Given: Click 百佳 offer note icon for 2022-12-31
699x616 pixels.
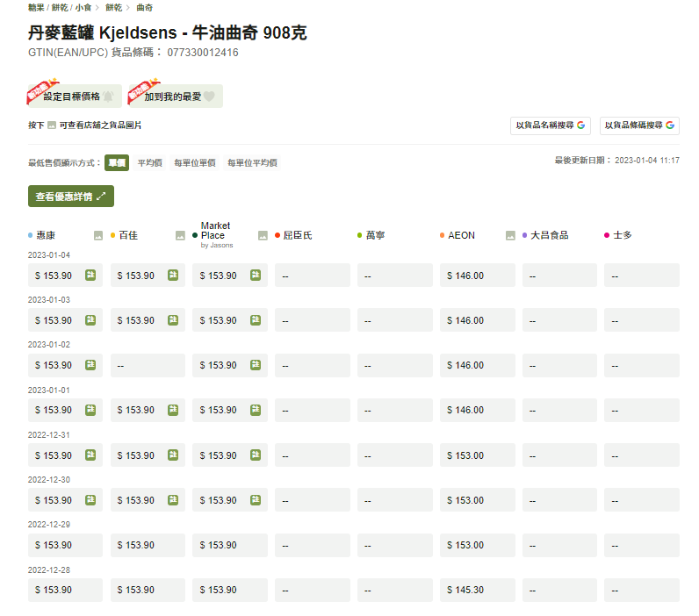Looking at the screenshot, I should (173, 455).
